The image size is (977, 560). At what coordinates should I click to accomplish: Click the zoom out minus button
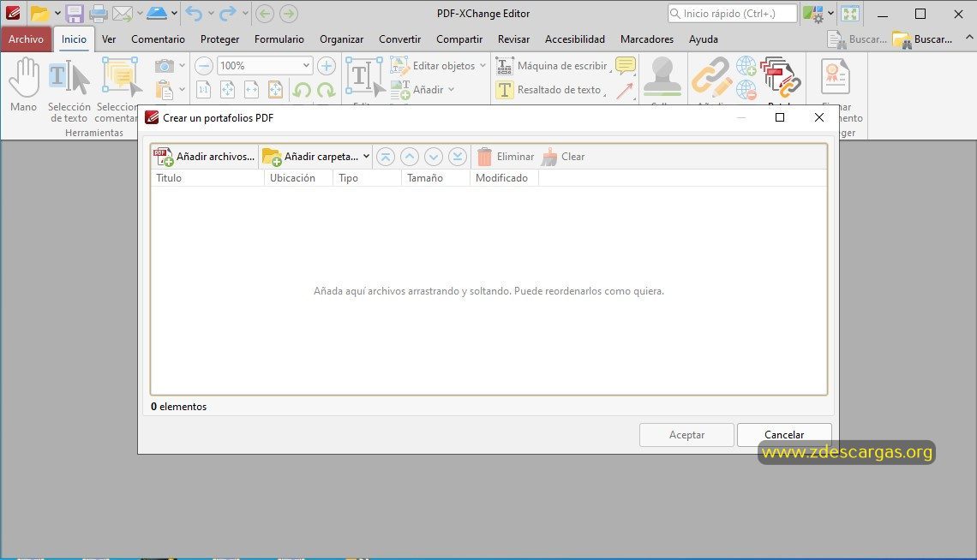coord(204,65)
